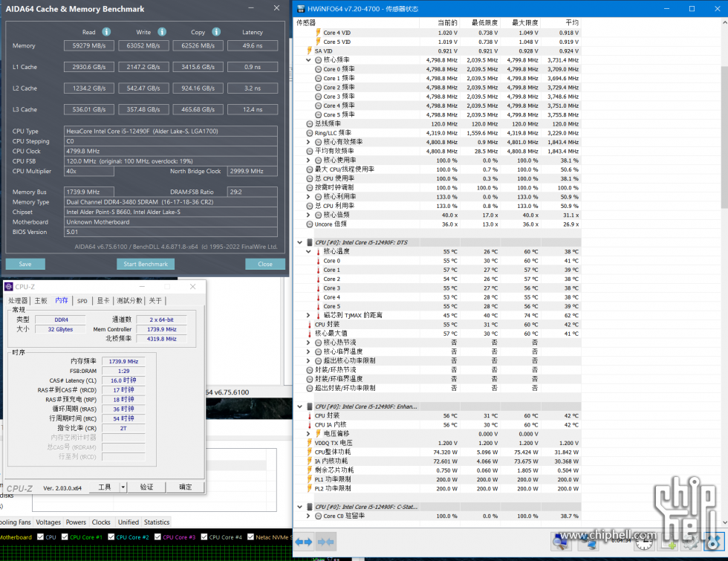Click the VDDQ TX 电压 lightning icon
728x561 pixels.
click(x=310, y=443)
